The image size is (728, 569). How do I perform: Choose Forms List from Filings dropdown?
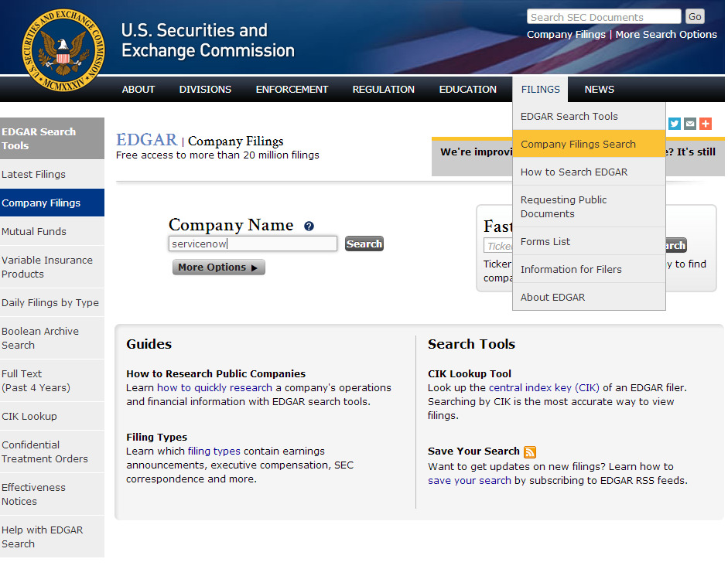(545, 241)
